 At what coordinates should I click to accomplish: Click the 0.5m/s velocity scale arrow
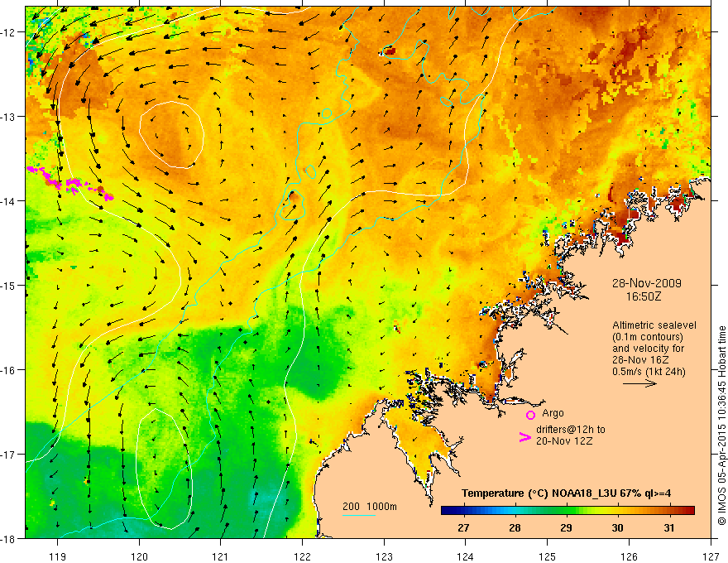tap(639, 383)
